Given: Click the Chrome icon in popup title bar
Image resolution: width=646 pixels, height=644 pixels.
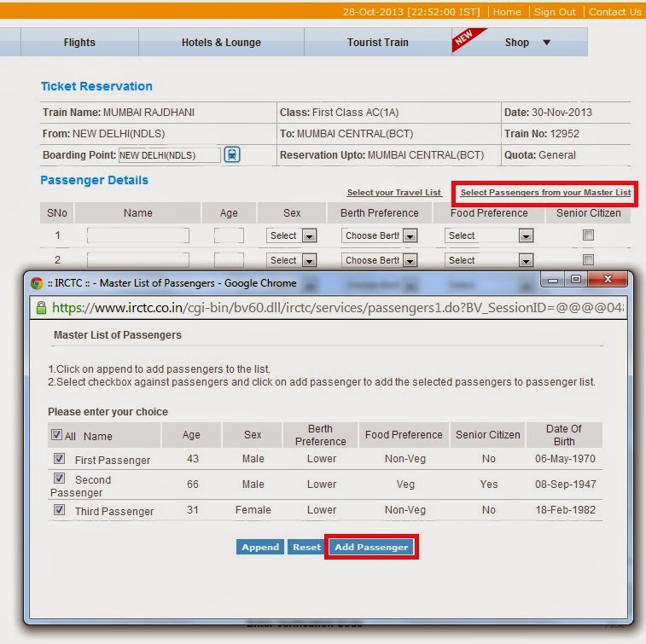Looking at the screenshot, I should [37, 283].
